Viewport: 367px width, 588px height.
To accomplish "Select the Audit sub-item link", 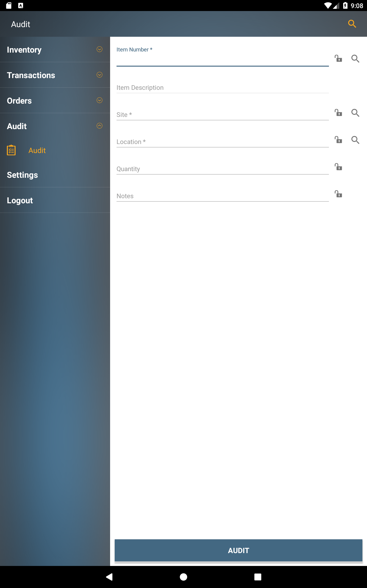I will (37, 150).
